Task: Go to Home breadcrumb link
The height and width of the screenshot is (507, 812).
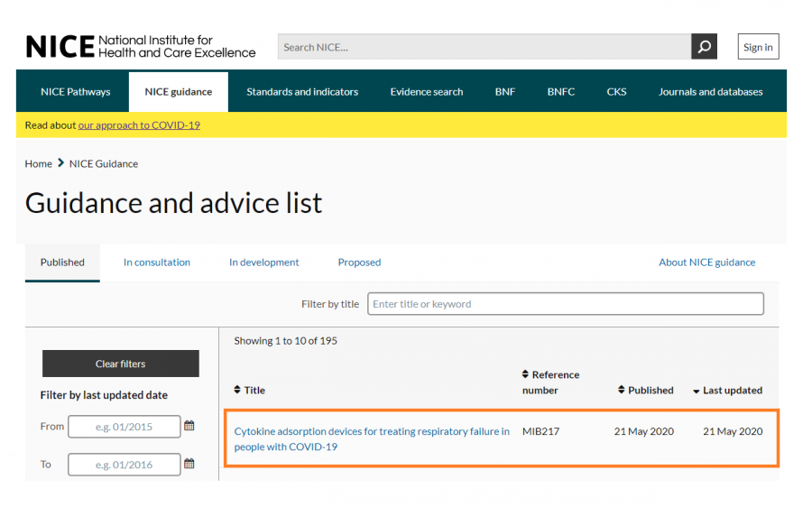Action: (39, 163)
